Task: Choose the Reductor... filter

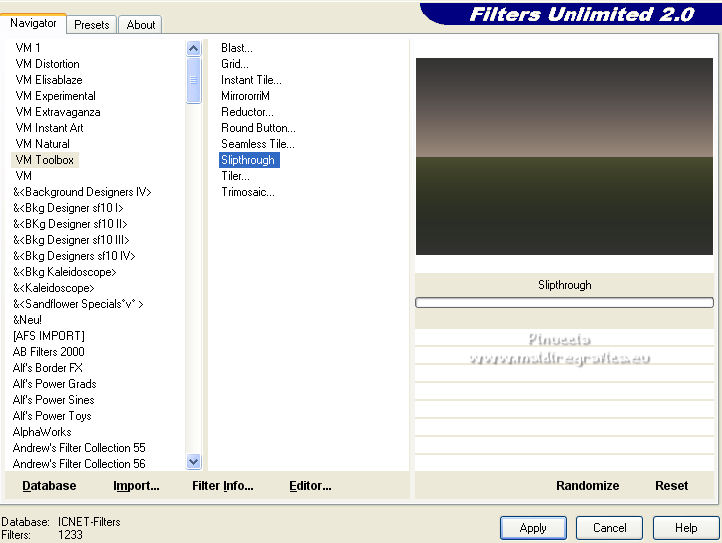Action: click(247, 112)
